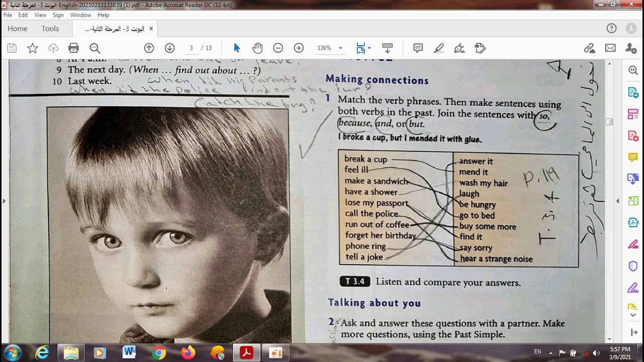Switch to the Home tab
644x362 pixels.
tap(18, 29)
